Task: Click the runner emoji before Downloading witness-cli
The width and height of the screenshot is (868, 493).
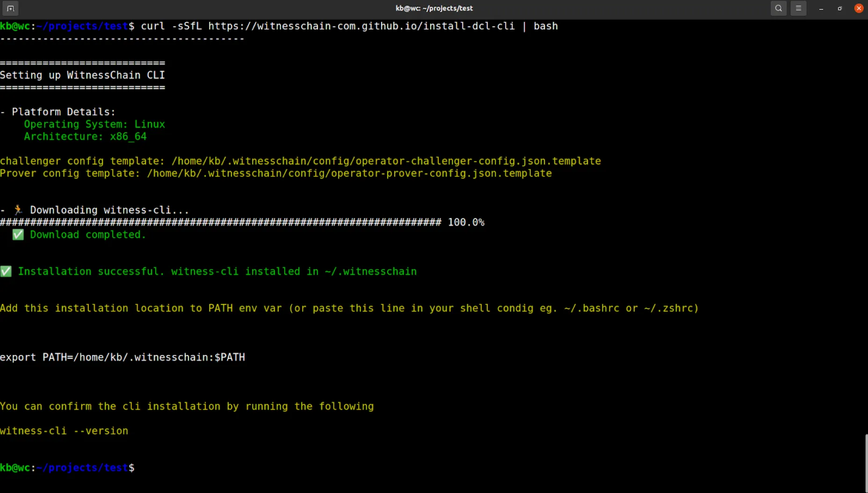Action: 18,210
